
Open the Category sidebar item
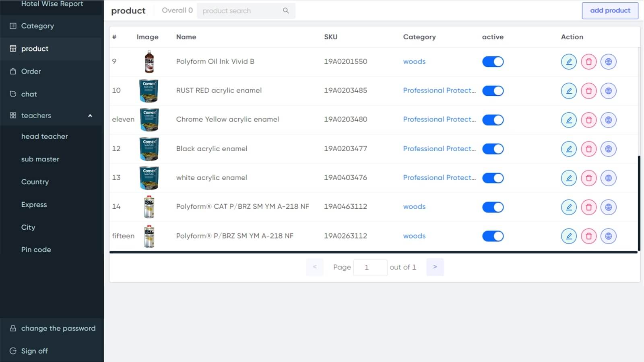(37, 26)
